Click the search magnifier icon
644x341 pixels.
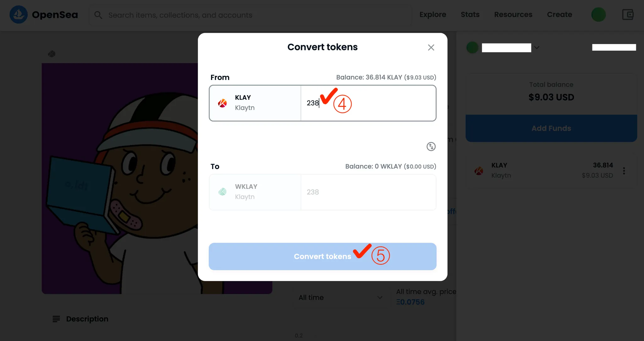pos(98,15)
